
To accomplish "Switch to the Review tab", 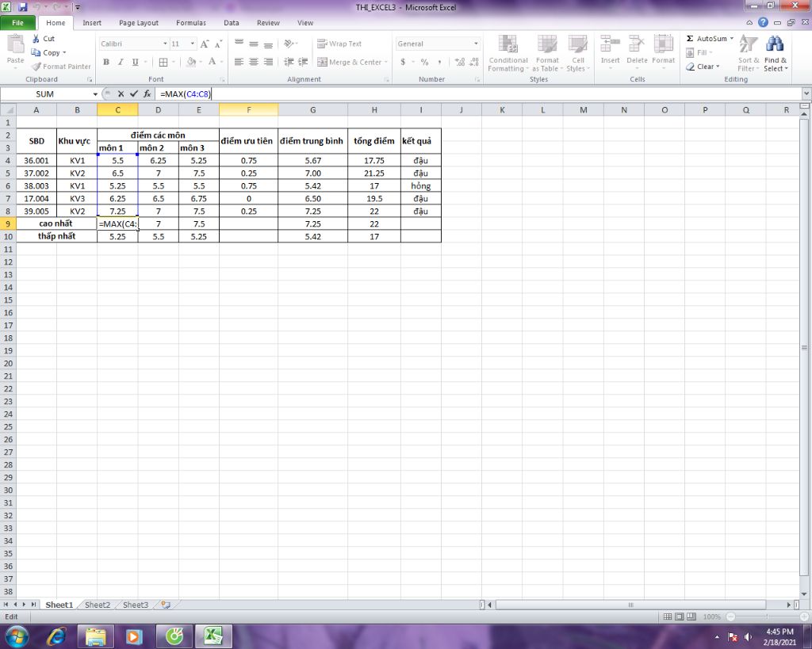I will coord(268,23).
